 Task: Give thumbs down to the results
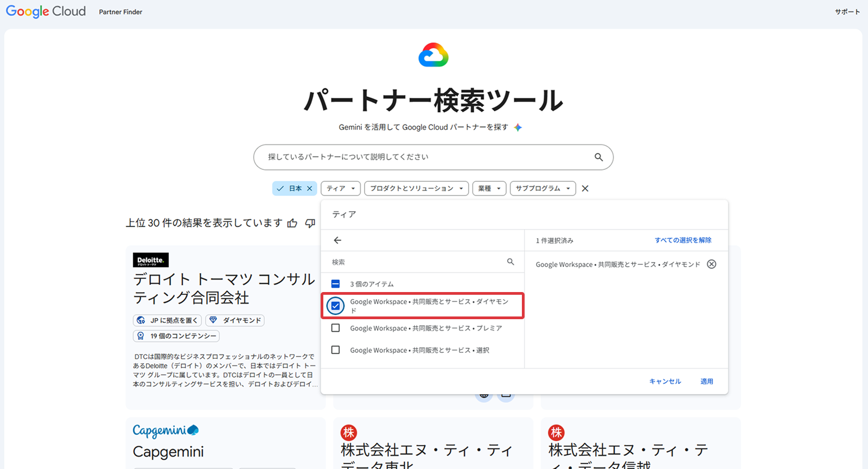coord(310,223)
